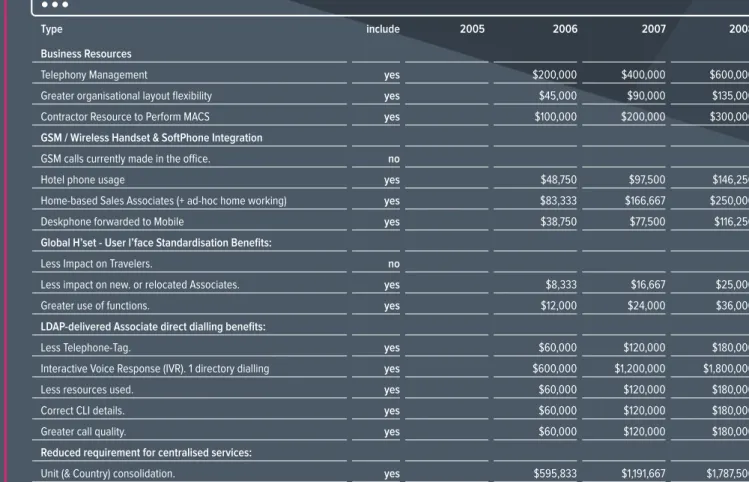
Task: Click Telephony Management 2007 value $400,000
Action: pos(643,75)
